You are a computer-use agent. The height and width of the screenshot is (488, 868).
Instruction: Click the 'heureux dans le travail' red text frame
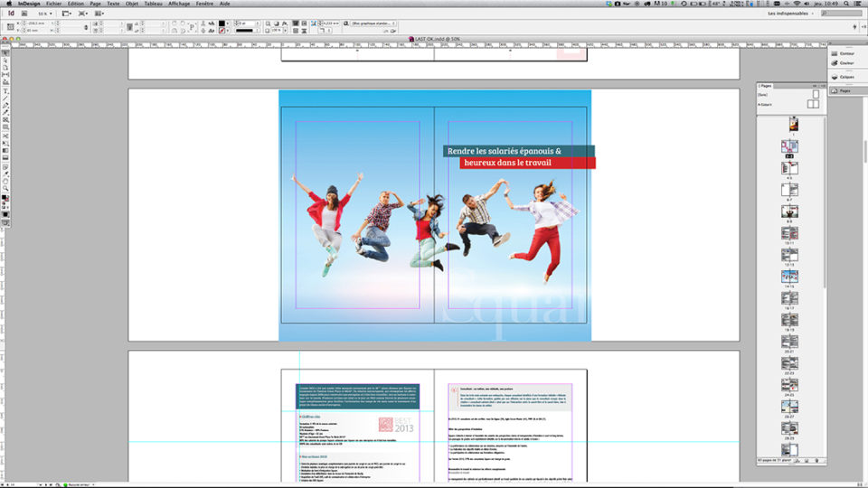(x=527, y=163)
